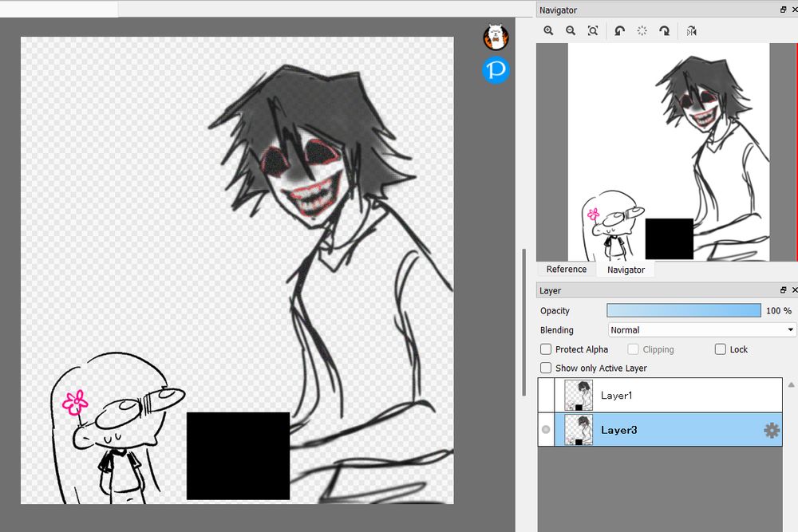Screen dimensions: 798x532
Task: Select the Layer3 row
Action: click(x=660, y=430)
